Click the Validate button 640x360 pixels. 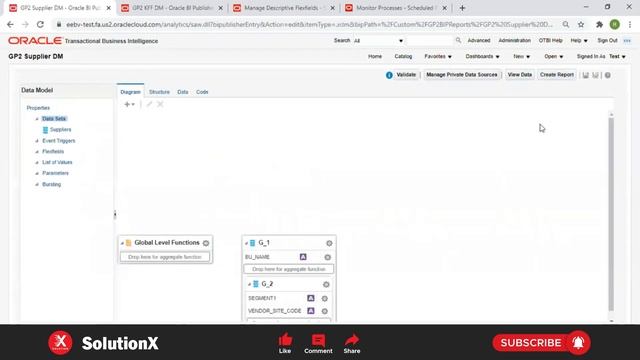coord(406,75)
